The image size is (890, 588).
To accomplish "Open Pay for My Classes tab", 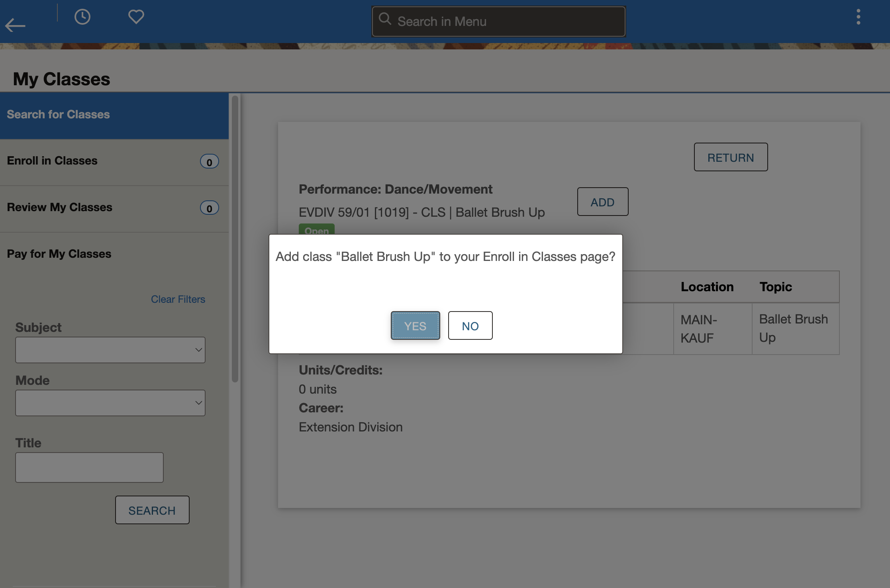I will (x=114, y=255).
